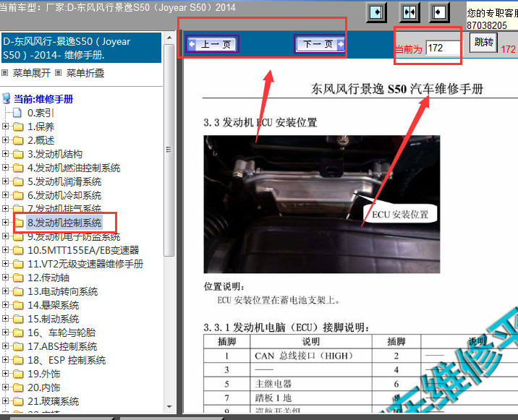Viewport: 518px width, 420px height.
Task: Click the right panel-expand arrow icon
Action: coord(439,12)
